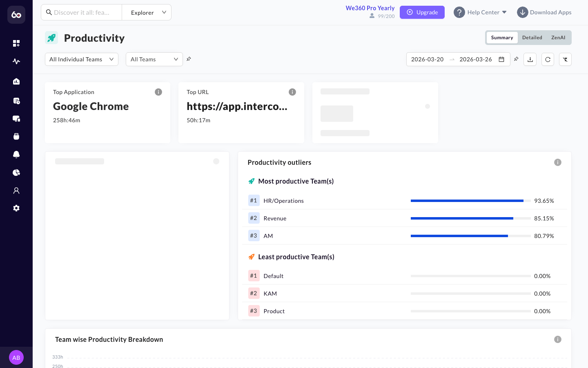Open the cup-shaped icon in sidebar

coord(16,137)
